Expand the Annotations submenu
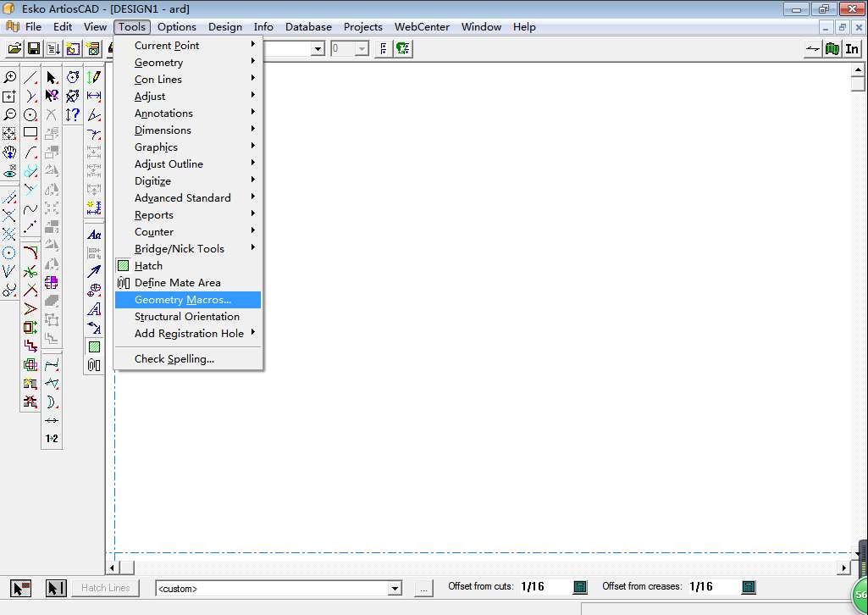868x615 pixels. pos(188,113)
